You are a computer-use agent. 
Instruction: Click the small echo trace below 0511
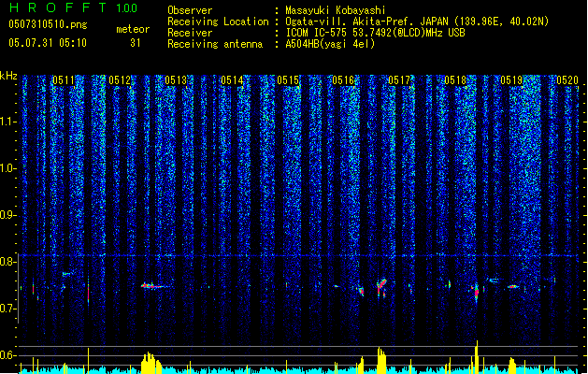tap(67, 274)
